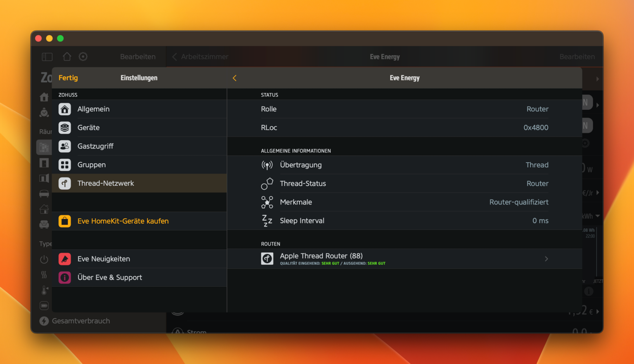
Task: Click the Eve Neuigkeiten megaphone icon
Action: click(x=65, y=259)
